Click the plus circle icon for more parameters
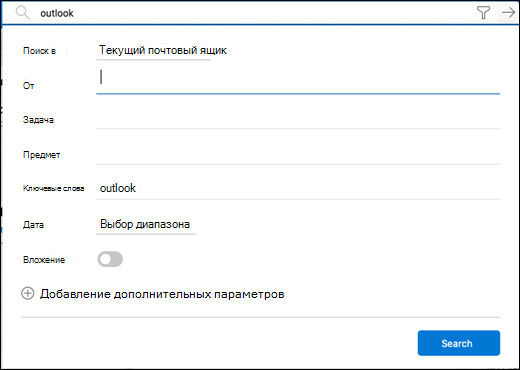Viewport: 520px width, 370px height. point(28,294)
